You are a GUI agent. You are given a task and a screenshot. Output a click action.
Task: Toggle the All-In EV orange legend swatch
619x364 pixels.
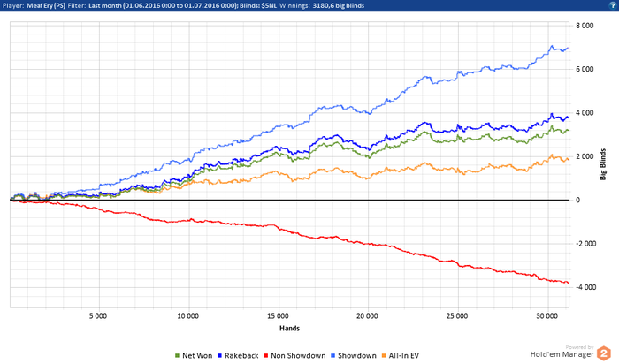coord(384,356)
